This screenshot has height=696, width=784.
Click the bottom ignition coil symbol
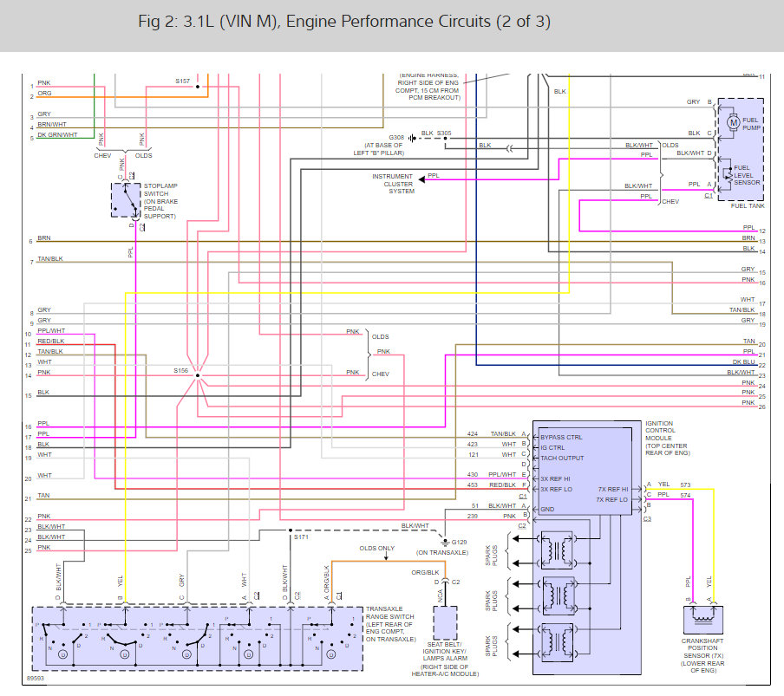point(557,642)
